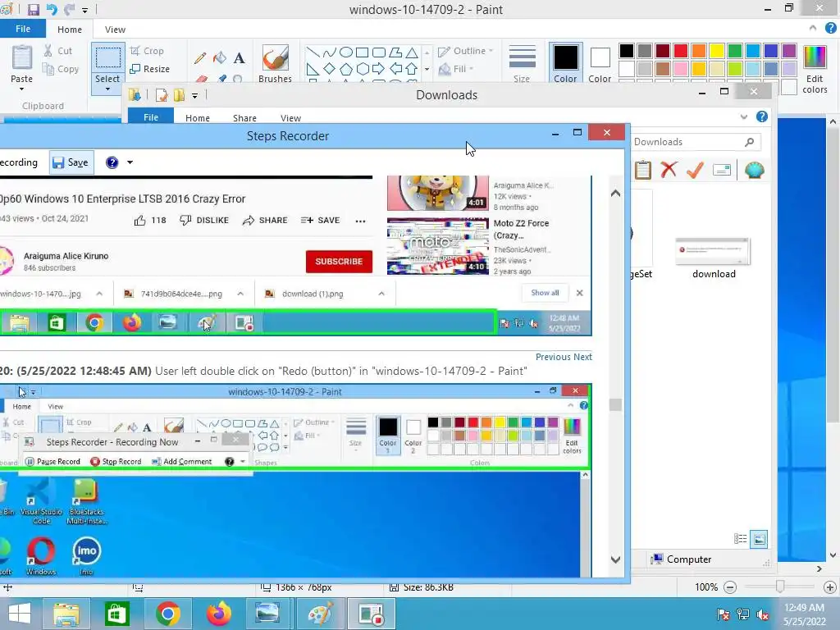Click the Downloads search field
Viewport: 840px width, 630px height.
coord(694,142)
